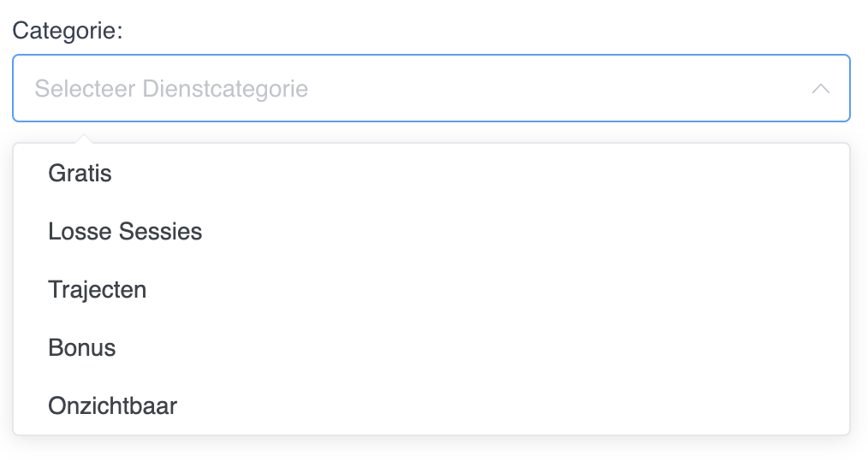Set category to Gratis
Screen dimensions: 868x467
[x=80, y=174]
